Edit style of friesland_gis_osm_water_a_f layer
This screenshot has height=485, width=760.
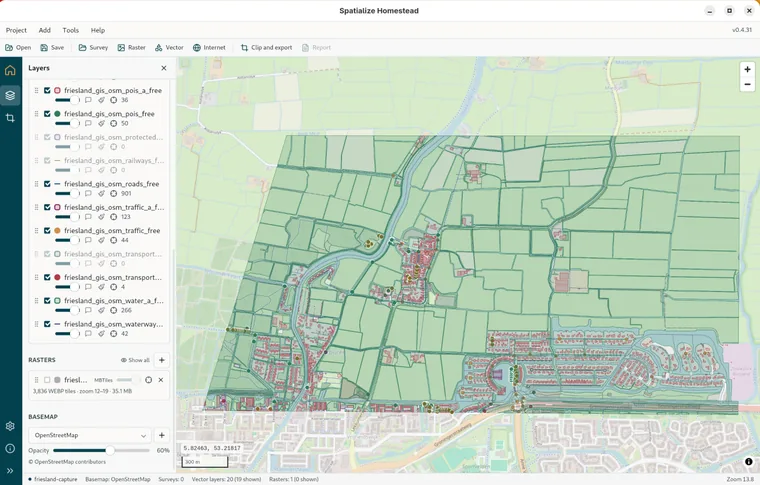(101, 311)
